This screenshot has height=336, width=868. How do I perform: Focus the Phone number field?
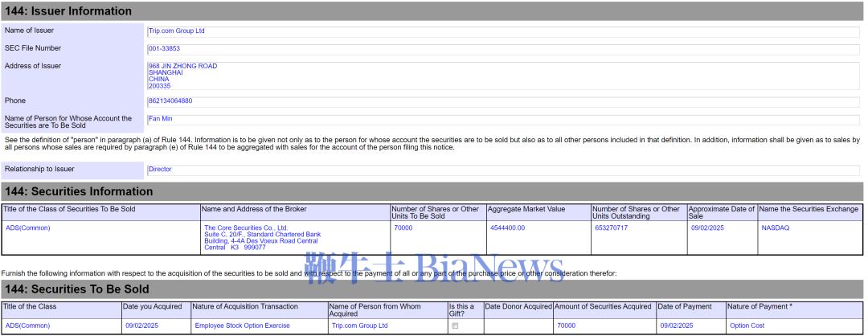click(x=502, y=101)
